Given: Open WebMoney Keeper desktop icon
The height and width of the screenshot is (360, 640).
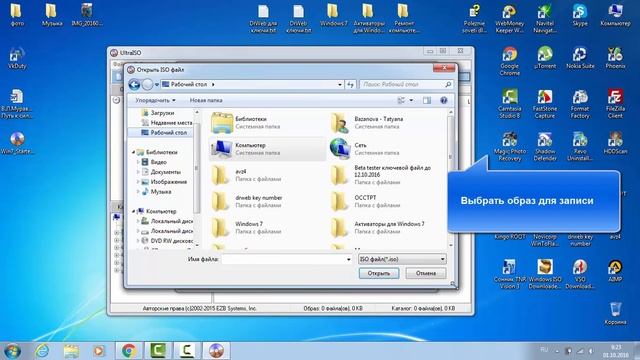Looking at the screenshot, I should [x=509, y=18].
